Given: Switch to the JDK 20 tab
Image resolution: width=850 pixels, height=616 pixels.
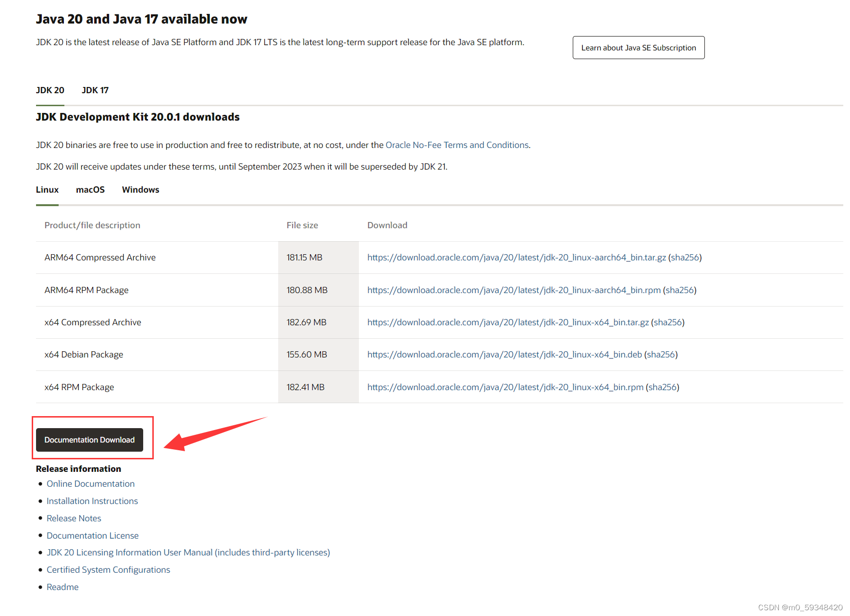Looking at the screenshot, I should point(50,90).
